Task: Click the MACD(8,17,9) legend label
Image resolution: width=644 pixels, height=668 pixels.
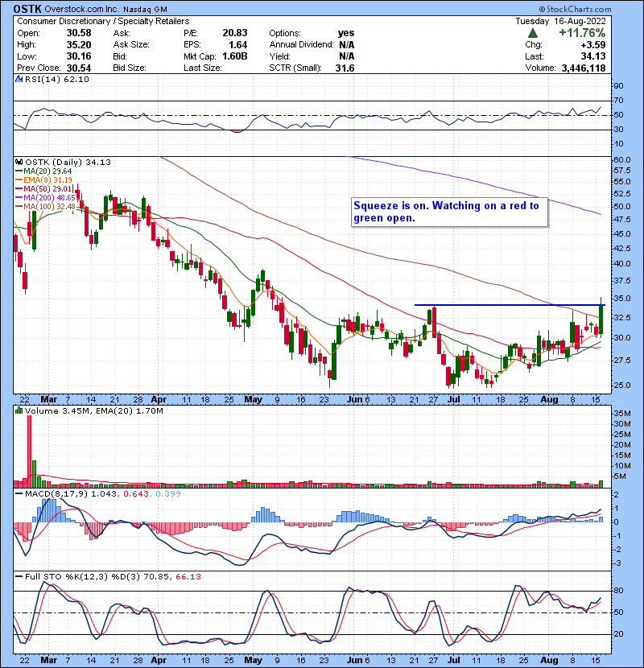Action: pyautogui.click(x=56, y=494)
